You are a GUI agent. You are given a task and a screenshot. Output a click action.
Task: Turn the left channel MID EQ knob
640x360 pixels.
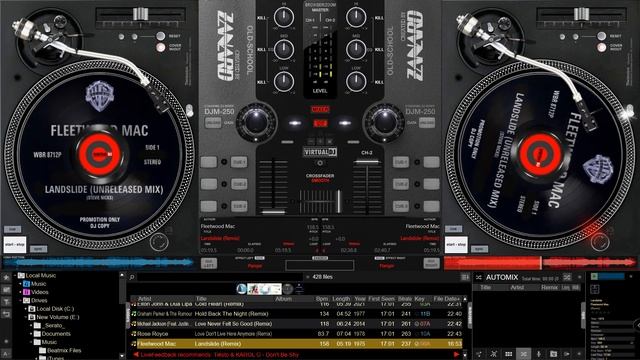coord(284,49)
